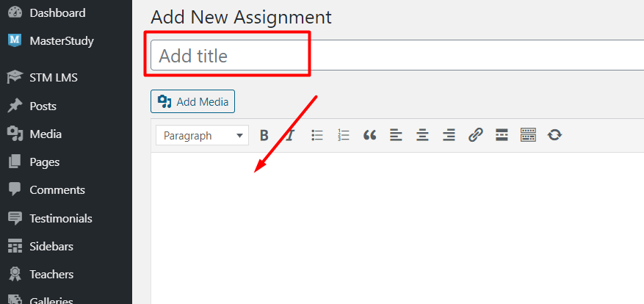The image size is (644, 304).
Task: Insert a numbered list
Action: [x=344, y=135]
